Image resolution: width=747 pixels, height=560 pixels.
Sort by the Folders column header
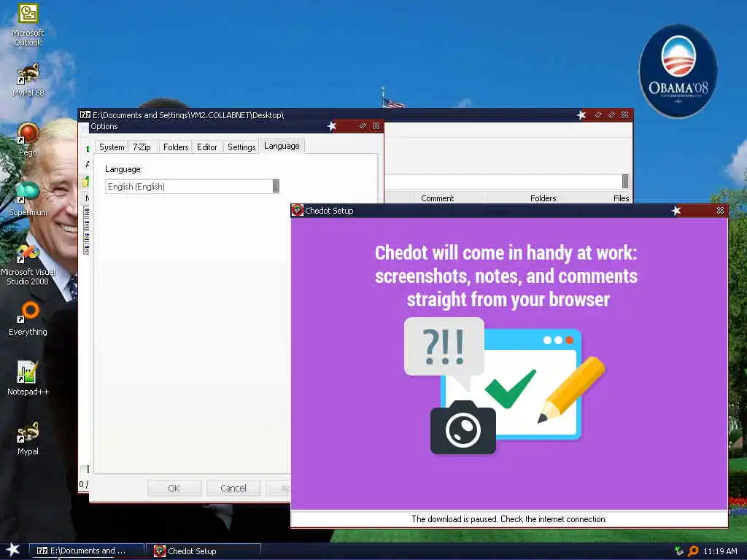pos(543,198)
